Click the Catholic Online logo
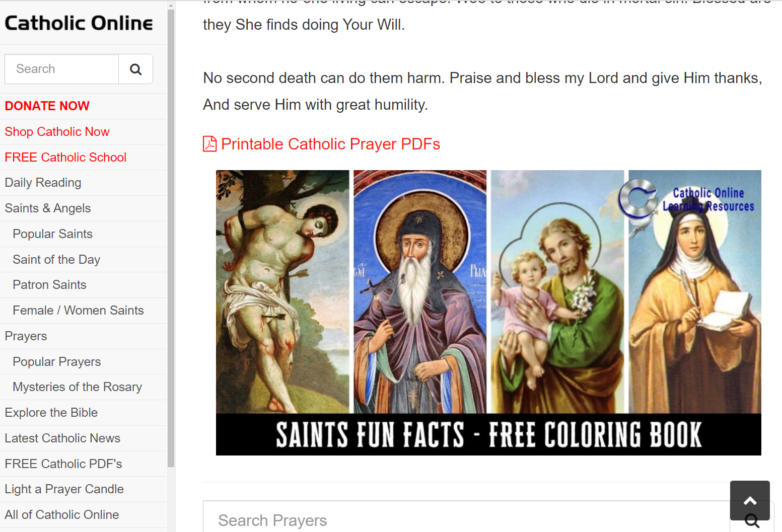The image size is (782, 532). [x=79, y=23]
